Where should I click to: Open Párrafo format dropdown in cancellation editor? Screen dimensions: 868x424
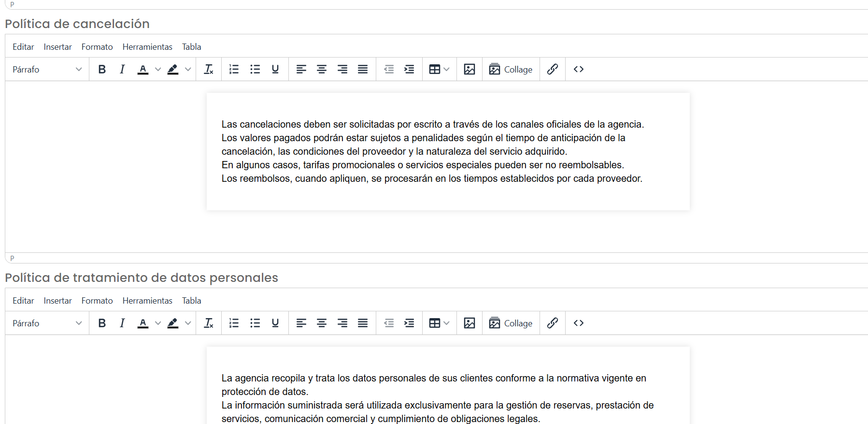tap(47, 69)
